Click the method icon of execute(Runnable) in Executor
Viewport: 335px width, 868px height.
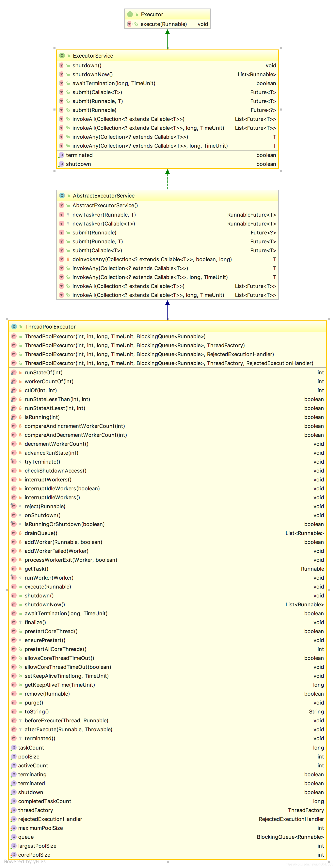[130, 24]
